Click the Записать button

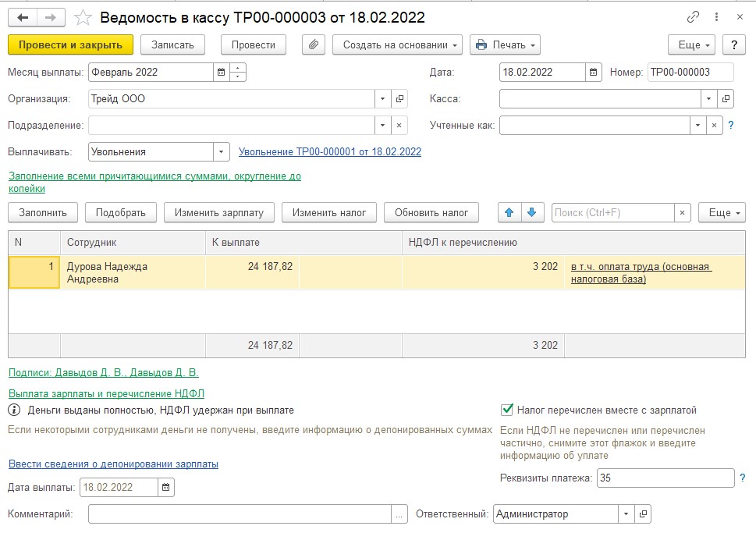(x=172, y=44)
